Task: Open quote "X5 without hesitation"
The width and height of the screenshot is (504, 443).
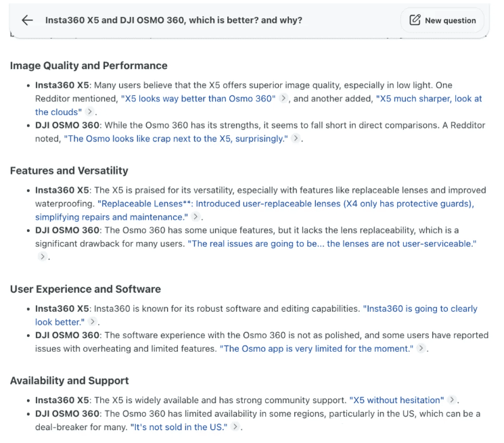Action: click(396, 400)
